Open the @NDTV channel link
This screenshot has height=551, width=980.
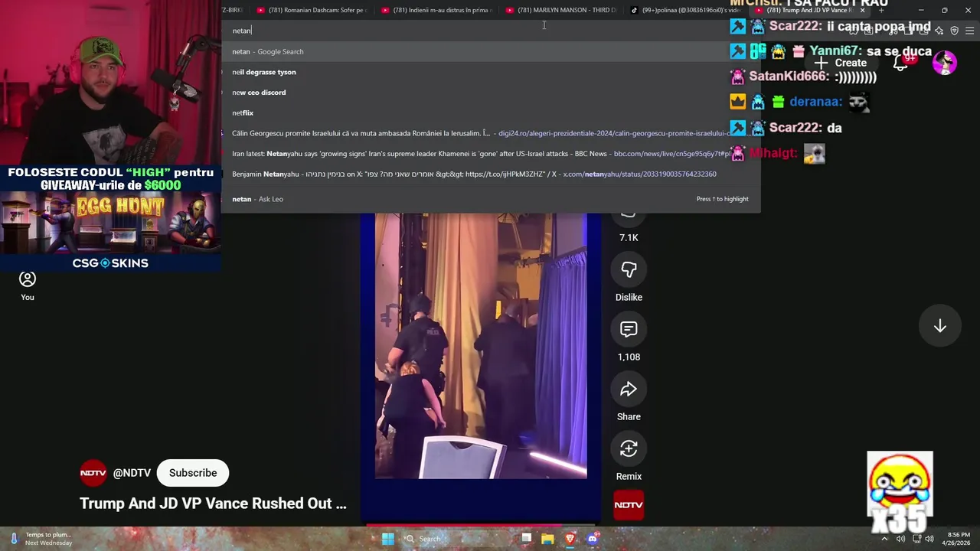[132, 473]
